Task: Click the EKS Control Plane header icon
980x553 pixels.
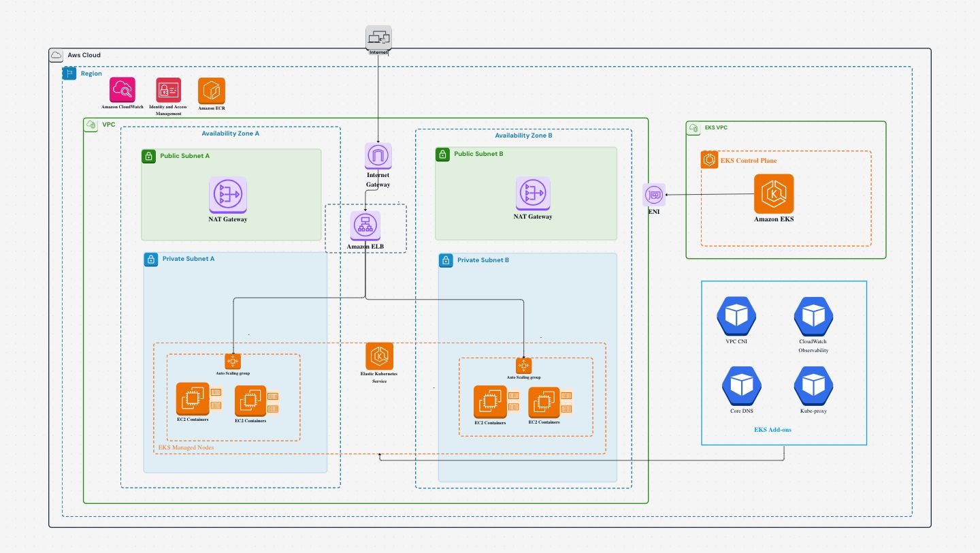Action: click(709, 160)
